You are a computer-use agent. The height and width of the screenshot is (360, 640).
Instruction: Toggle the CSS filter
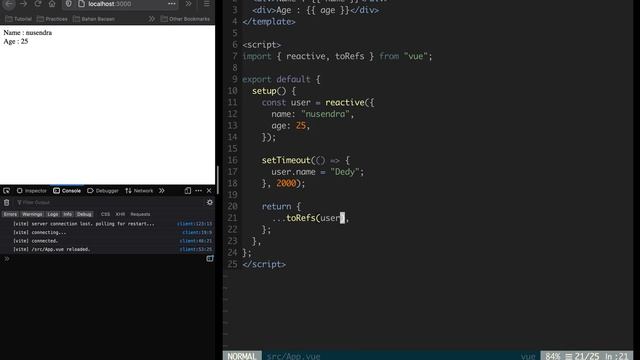pos(105,214)
